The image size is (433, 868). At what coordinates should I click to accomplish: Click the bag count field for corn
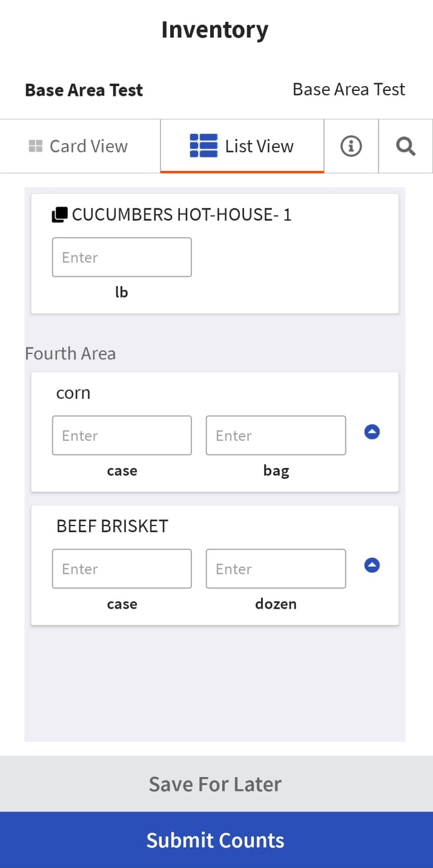[276, 435]
